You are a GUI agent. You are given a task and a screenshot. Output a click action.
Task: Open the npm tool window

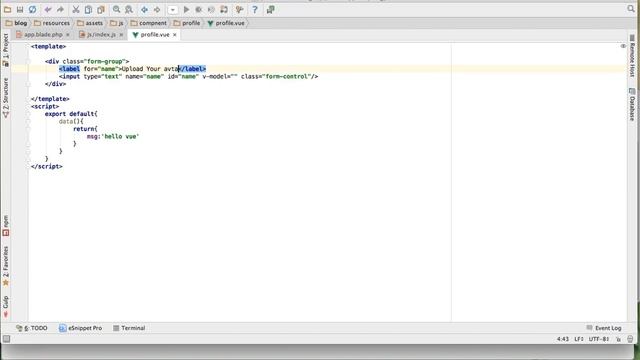[6, 226]
